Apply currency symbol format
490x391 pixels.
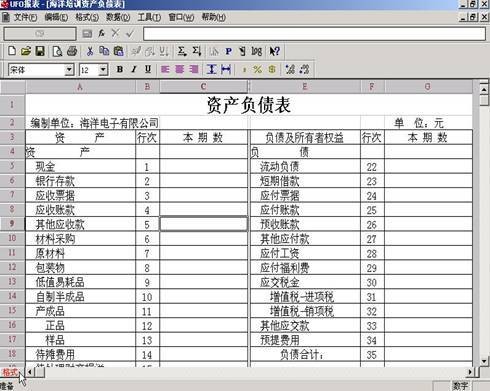pos(272,69)
